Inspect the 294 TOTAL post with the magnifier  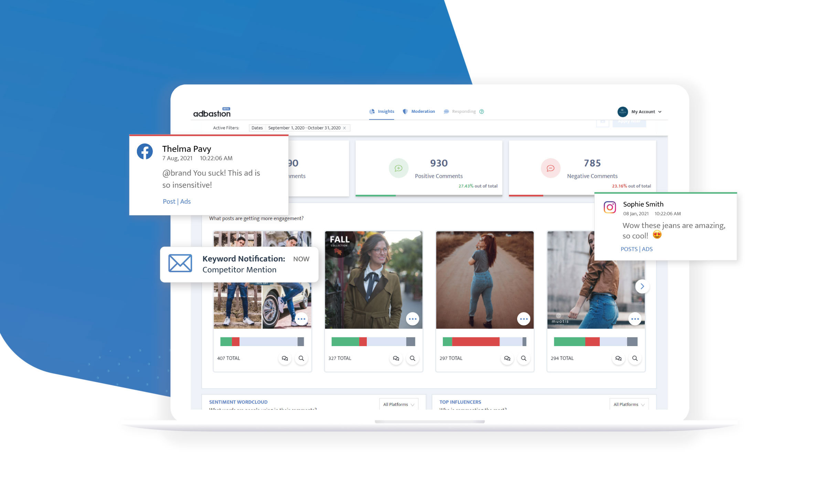(x=634, y=358)
